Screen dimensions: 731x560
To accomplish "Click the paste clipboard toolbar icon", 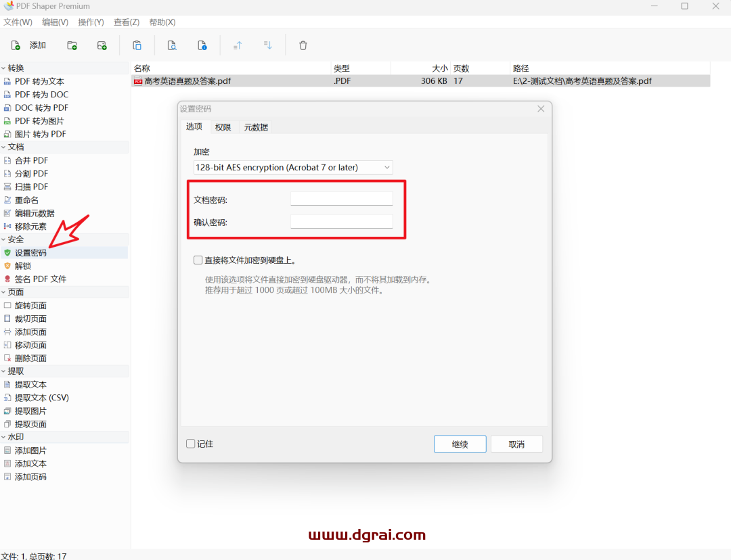I will (x=137, y=45).
